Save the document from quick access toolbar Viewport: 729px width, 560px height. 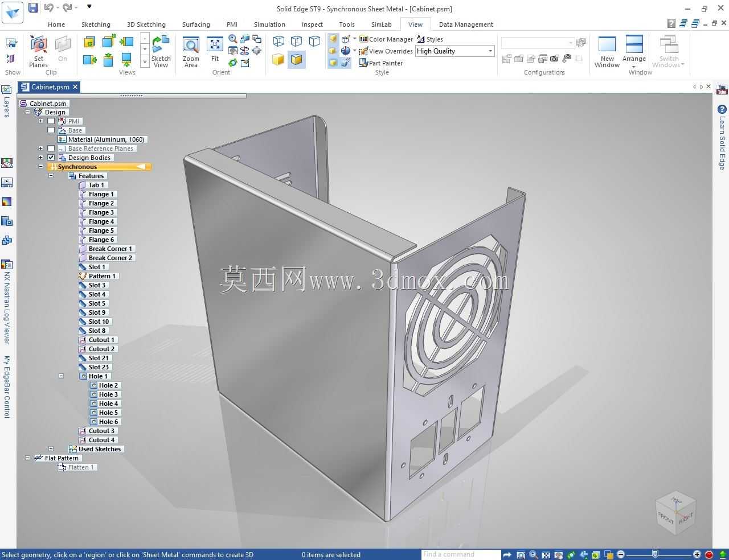point(33,7)
